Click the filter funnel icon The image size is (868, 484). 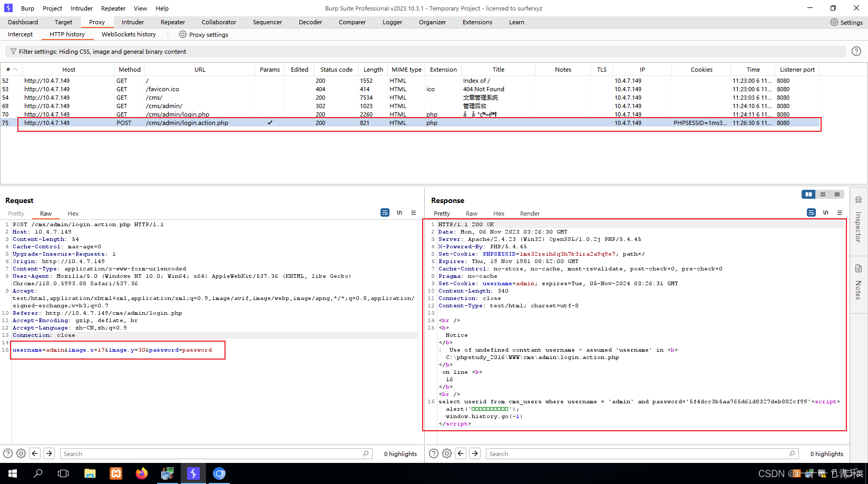tap(13, 52)
